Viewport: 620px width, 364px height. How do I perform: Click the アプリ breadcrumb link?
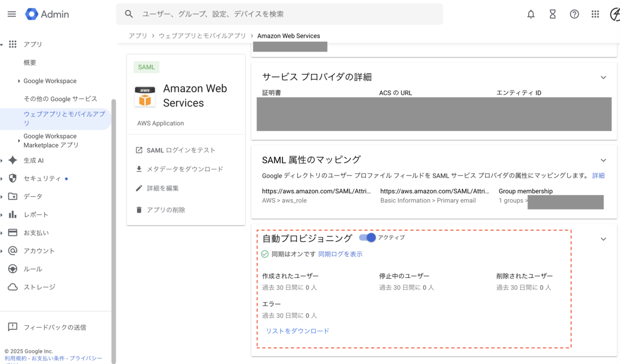point(138,36)
